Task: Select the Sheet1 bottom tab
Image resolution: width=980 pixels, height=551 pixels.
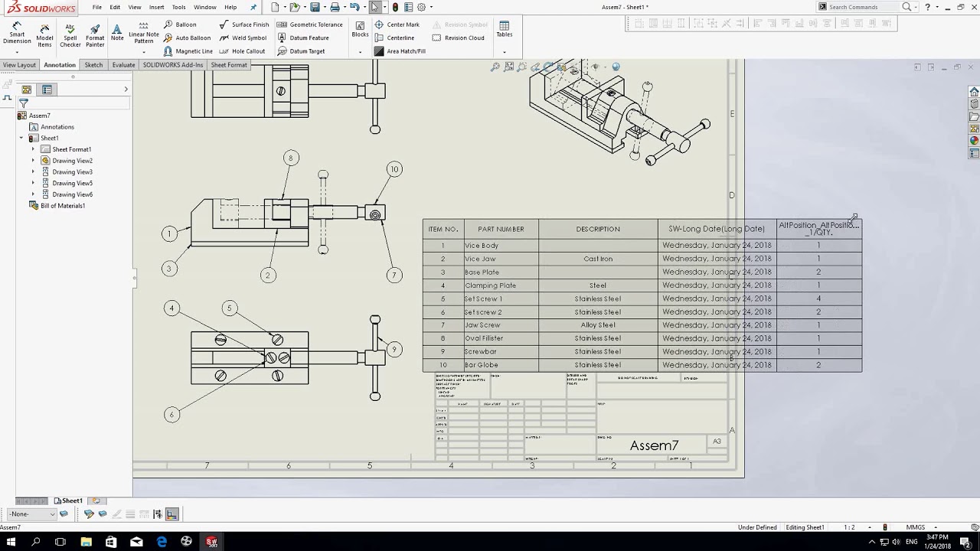Action: (x=68, y=500)
